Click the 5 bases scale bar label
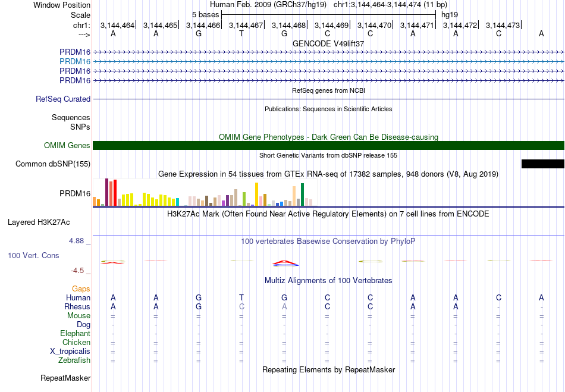Image resolution: width=565 pixels, height=392 pixels. [x=205, y=15]
